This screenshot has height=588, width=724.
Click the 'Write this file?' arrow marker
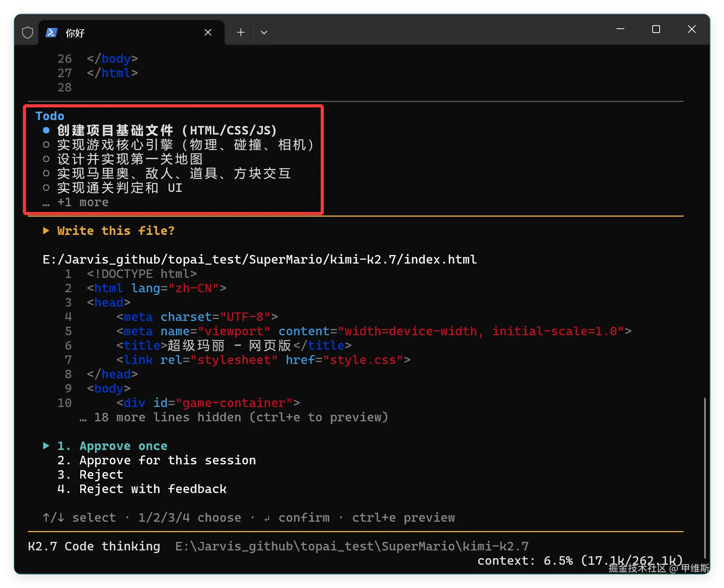[46, 231]
